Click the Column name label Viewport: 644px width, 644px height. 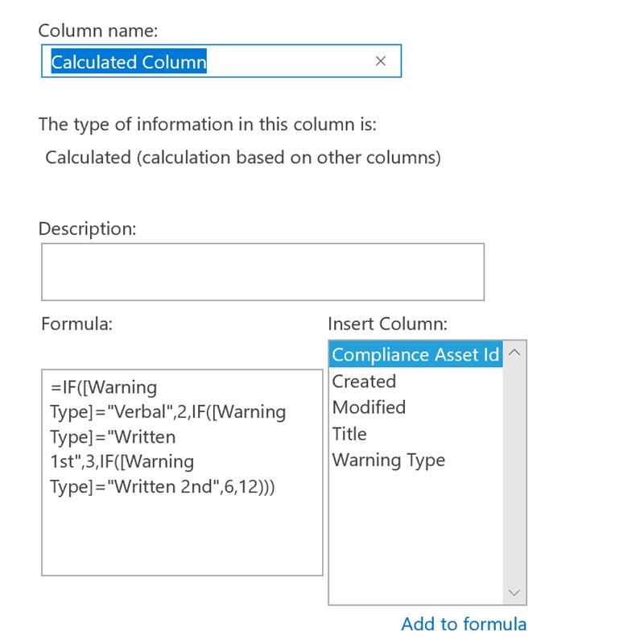(x=97, y=31)
